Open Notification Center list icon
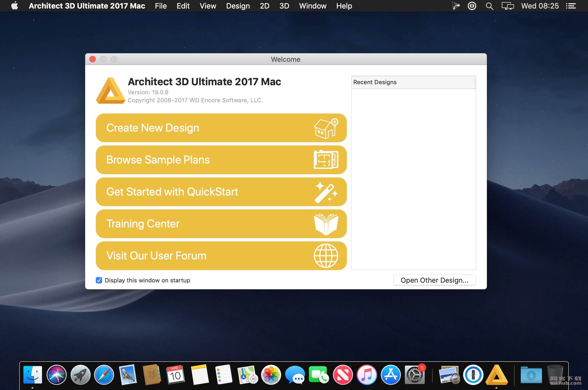Viewport: 588px width, 390px height. click(x=571, y=6)
